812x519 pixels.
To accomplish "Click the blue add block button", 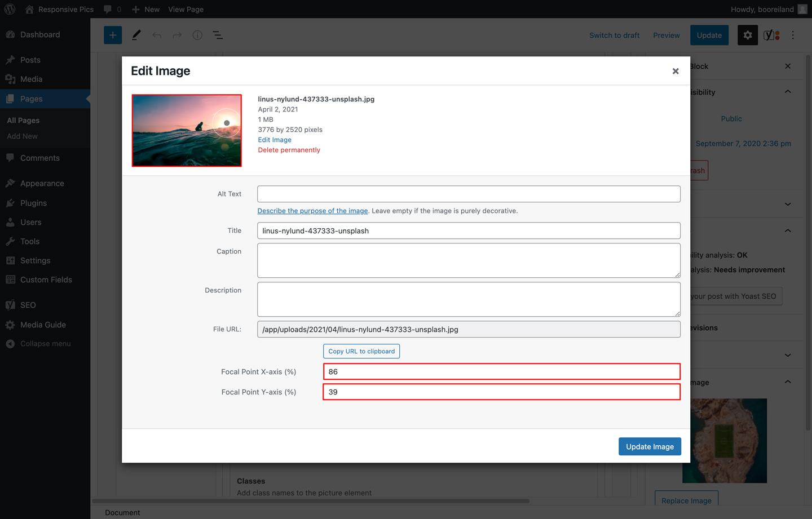I will tap(113, 35).
